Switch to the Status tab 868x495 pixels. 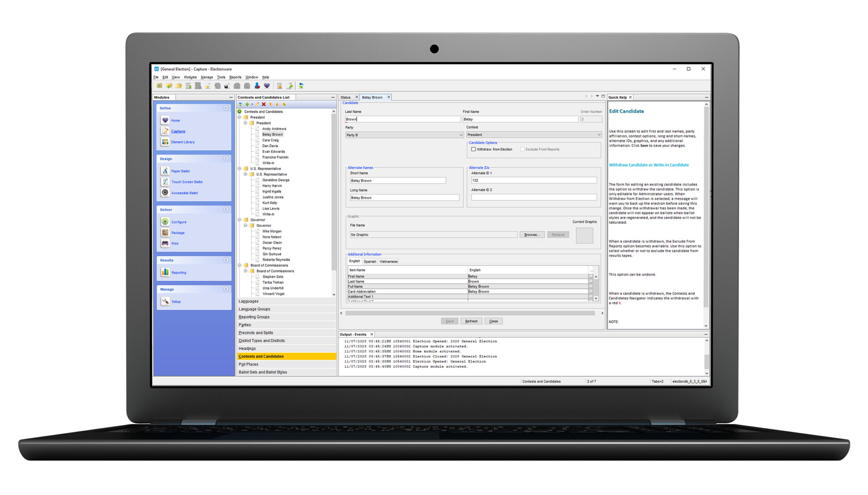(x=346, y=97)
